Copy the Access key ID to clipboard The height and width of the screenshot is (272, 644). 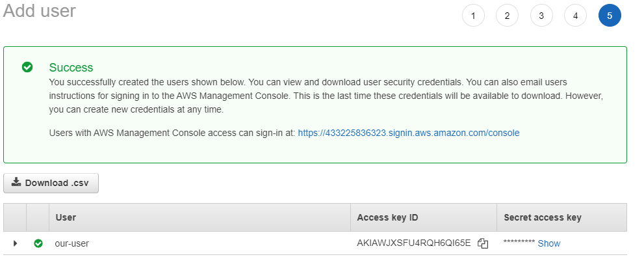pyautogui.click(x=482, y=243)
